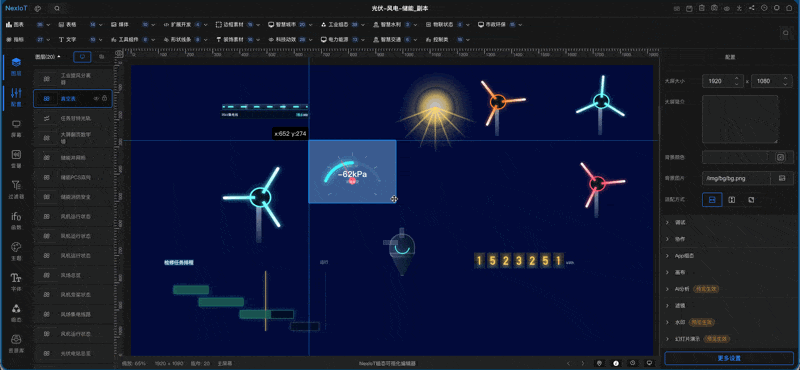Select the first 适配方式 fit mode option
800x370 pixels.
pos(712,200)
